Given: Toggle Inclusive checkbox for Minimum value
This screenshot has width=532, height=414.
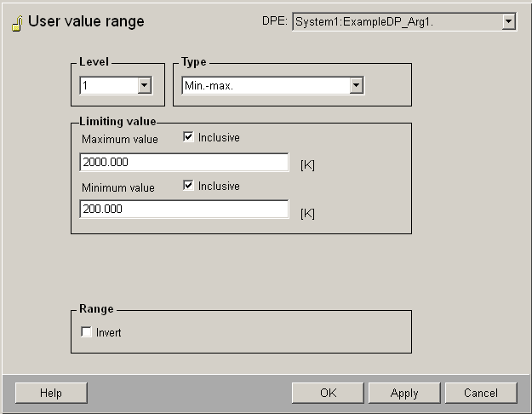Looking at the screenshot, I should 189,186.
